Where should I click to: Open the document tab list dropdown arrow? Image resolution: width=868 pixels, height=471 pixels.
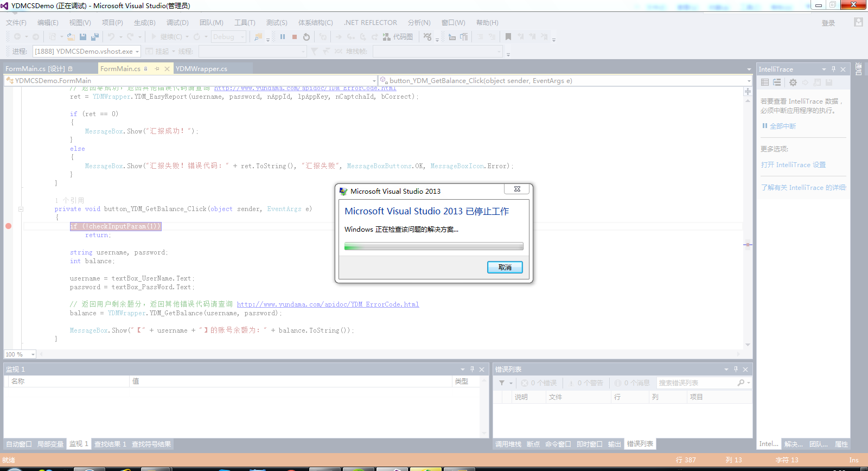coord(749,69)
